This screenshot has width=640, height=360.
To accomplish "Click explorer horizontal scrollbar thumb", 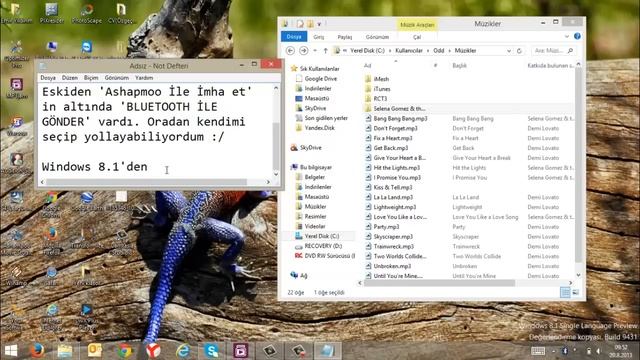I will [x=439, y=283].
